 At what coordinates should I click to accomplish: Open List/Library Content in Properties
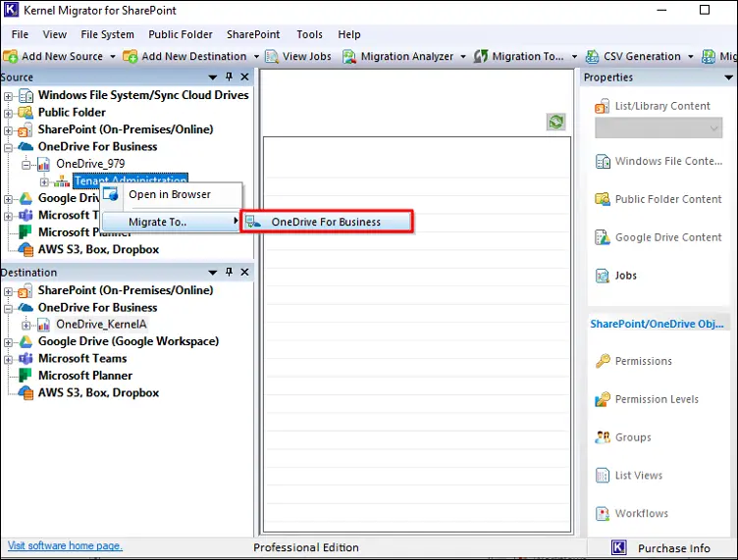pyautogui.click(x=653, y=106)
